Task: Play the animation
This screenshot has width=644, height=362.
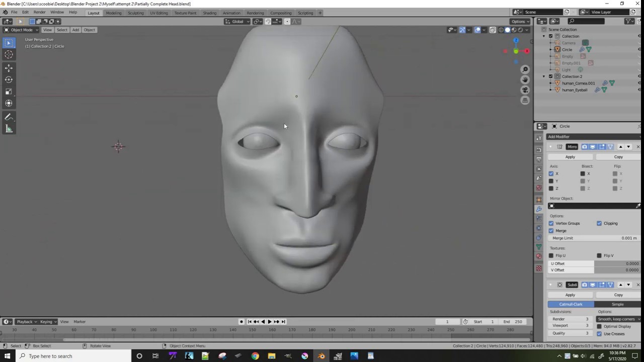Action: pyautogui.click(x=270, y=322)
